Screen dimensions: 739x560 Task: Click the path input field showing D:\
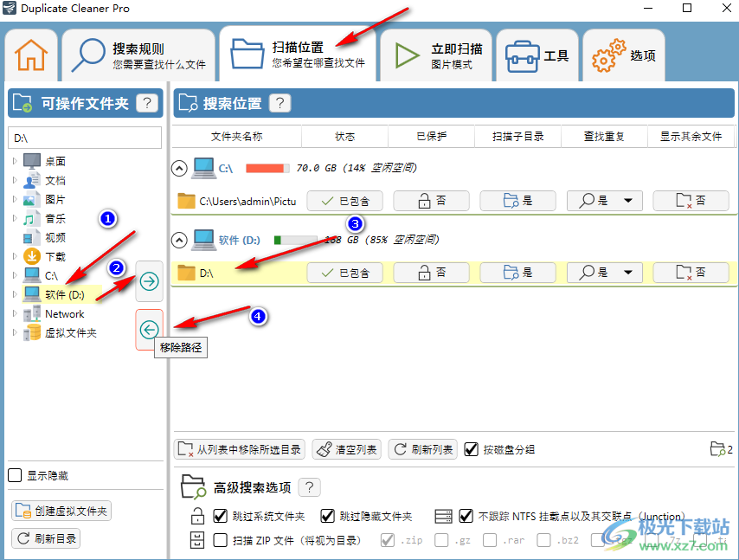coord(85,138)
